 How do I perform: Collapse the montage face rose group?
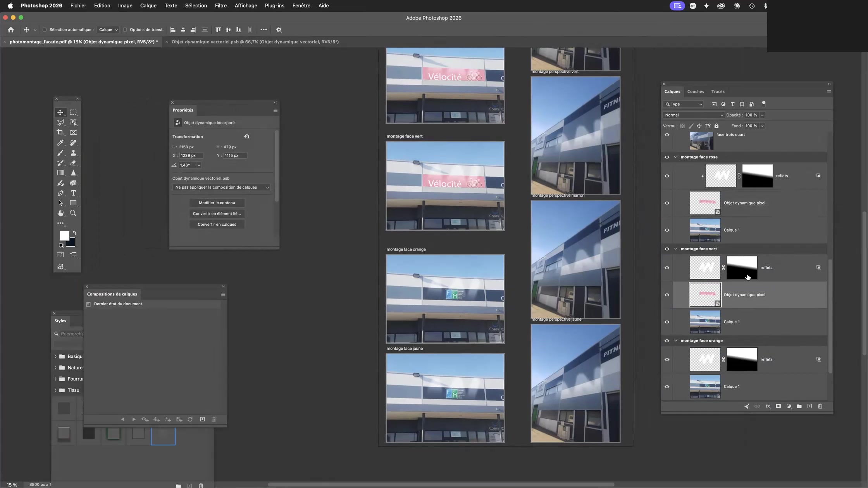pos(676,157)
